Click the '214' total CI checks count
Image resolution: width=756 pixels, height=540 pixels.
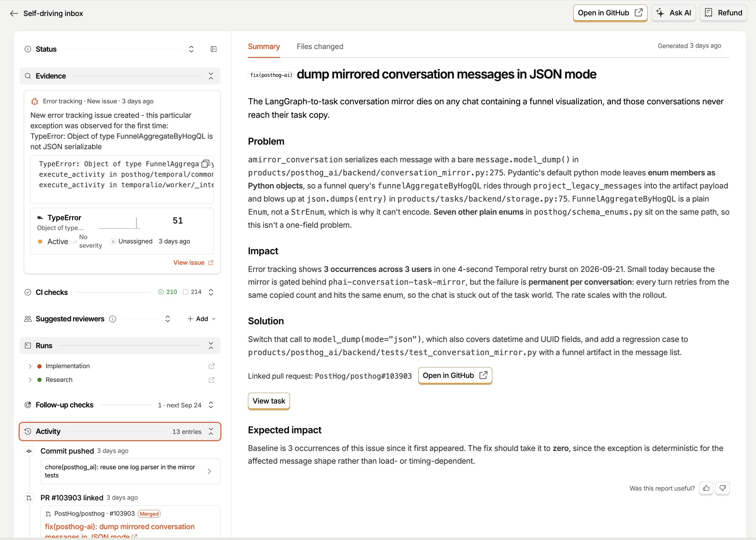pos(192,292)
